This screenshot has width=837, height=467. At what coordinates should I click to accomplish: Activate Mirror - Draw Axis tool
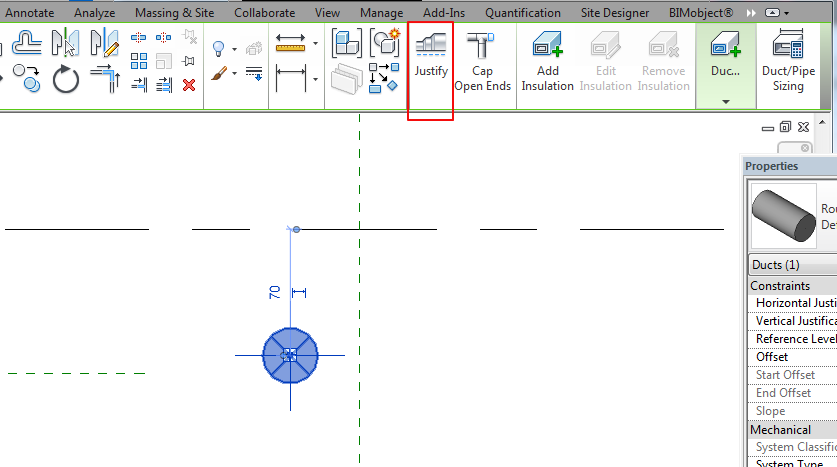(x=105, y=43)
